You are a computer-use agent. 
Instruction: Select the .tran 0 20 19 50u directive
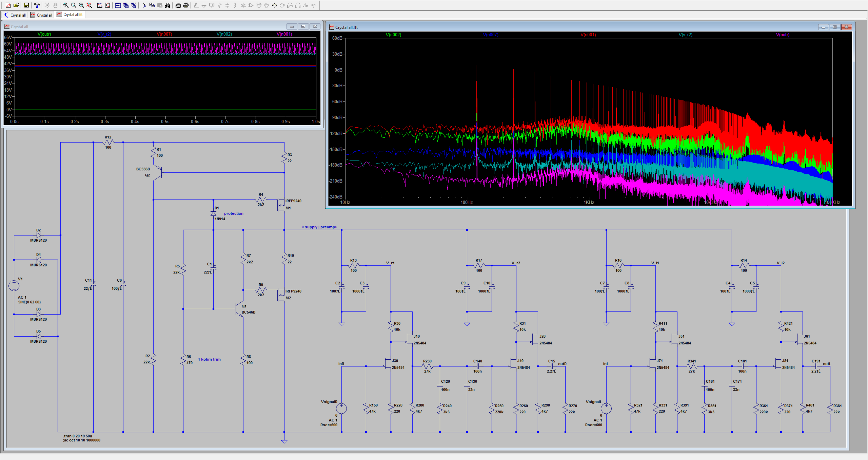tap(78, 436)
